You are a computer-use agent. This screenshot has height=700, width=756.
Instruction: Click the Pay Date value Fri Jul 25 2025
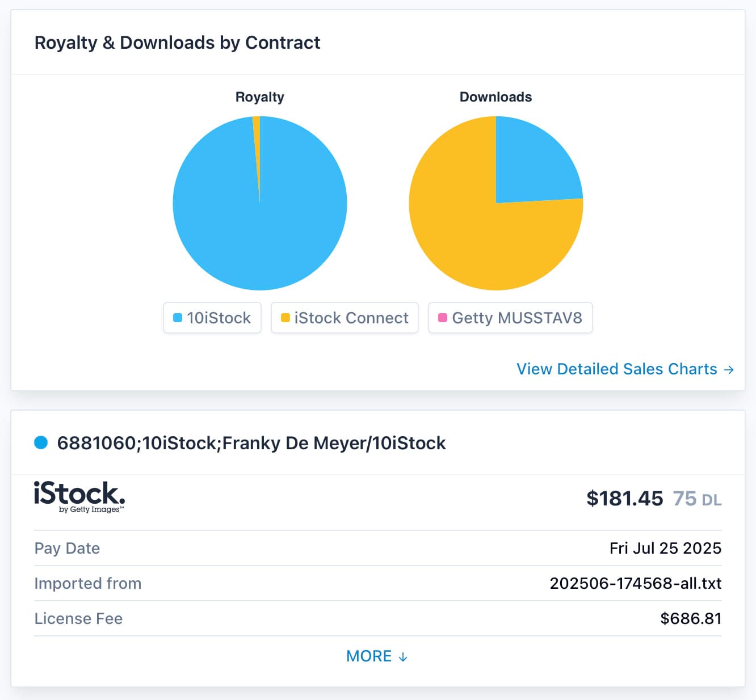[665, 548]
